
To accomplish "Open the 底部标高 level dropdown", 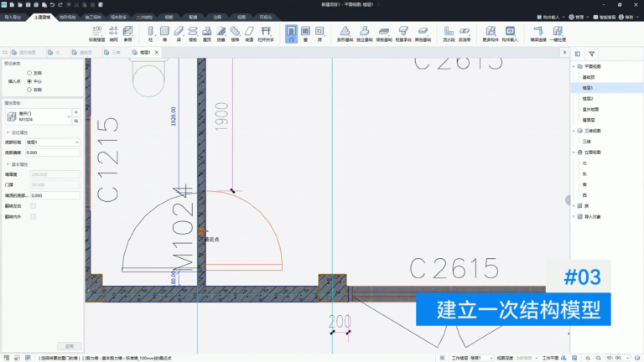I will tap(53, 142).
